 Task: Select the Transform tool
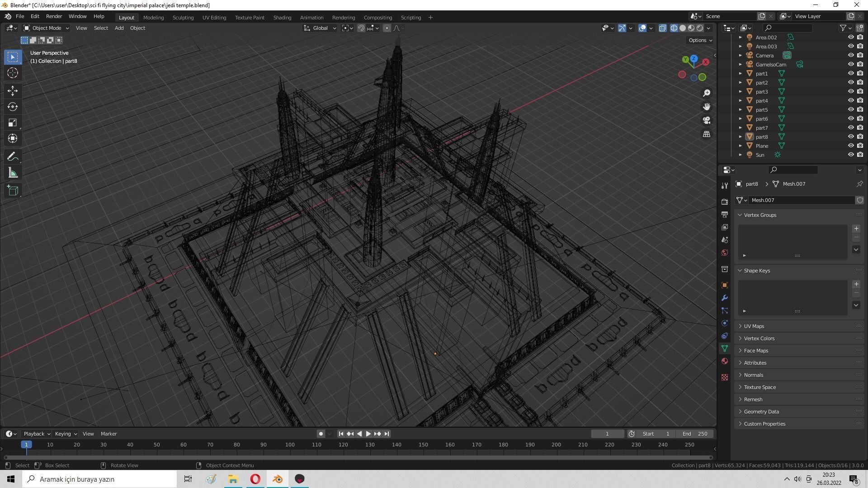[13, 138]
